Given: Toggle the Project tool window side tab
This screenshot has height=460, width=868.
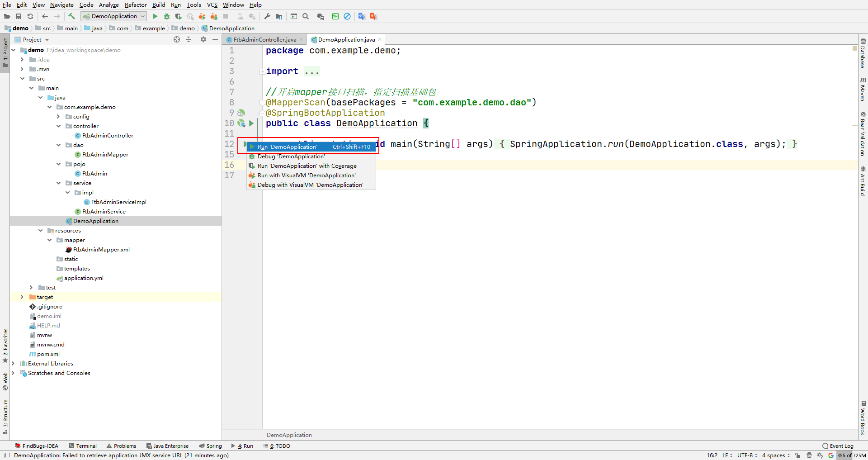Looking at the screenshot, I should tap(5, 50).
